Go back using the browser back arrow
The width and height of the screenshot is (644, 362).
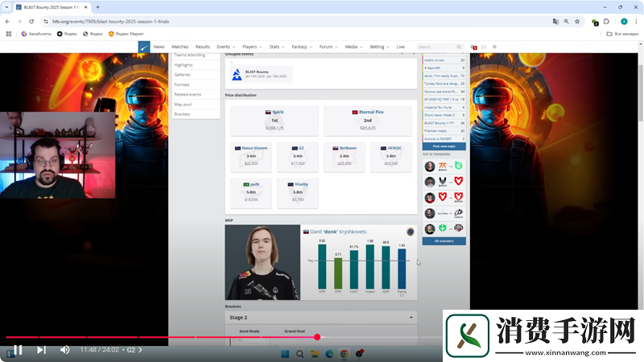(8, 22)
